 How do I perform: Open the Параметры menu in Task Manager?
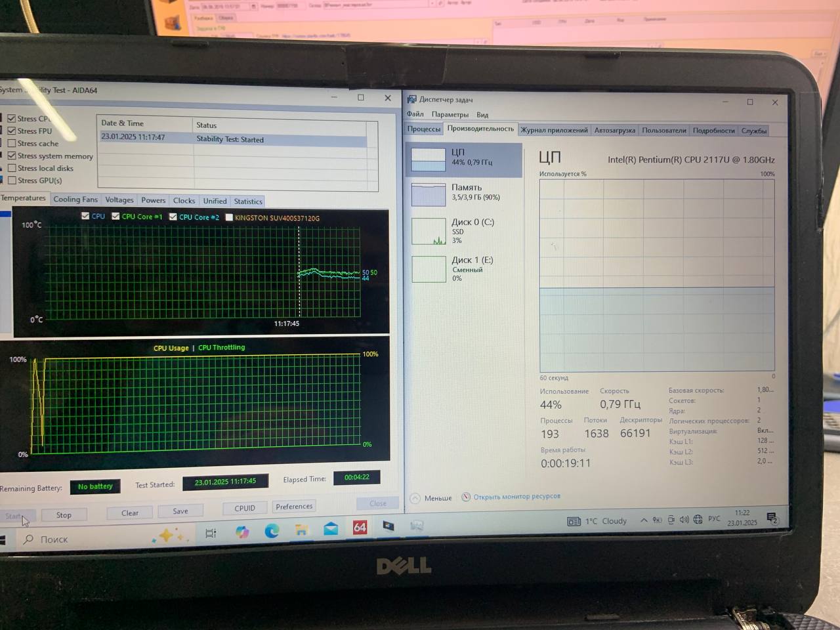click(x=450, y=114)
